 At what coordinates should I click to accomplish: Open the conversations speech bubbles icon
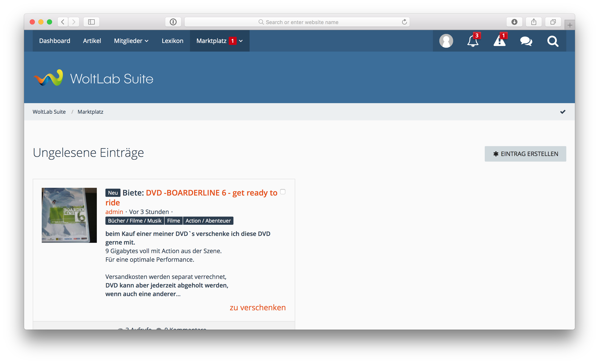[x=526, y=41]
